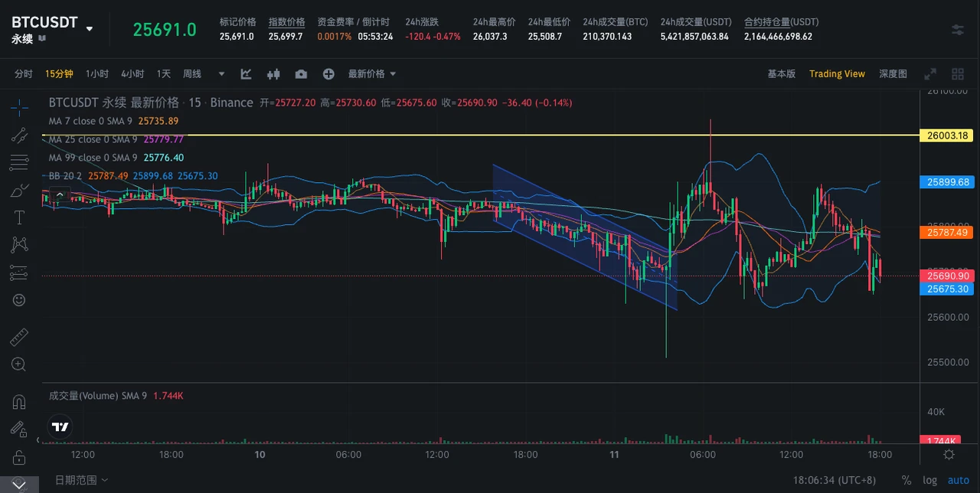The width and height of the screenshot is (980, 493).
Task: Select the ruler measure tool
Action: tap(19, 337)
